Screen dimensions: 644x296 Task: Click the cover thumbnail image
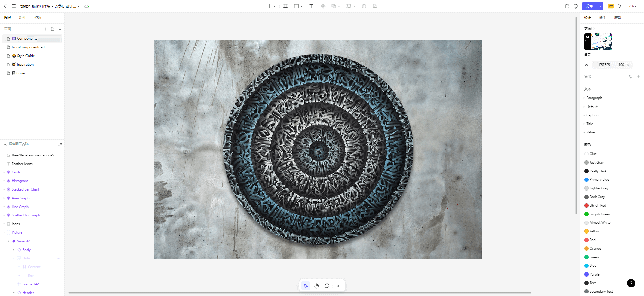pos(598,42)
